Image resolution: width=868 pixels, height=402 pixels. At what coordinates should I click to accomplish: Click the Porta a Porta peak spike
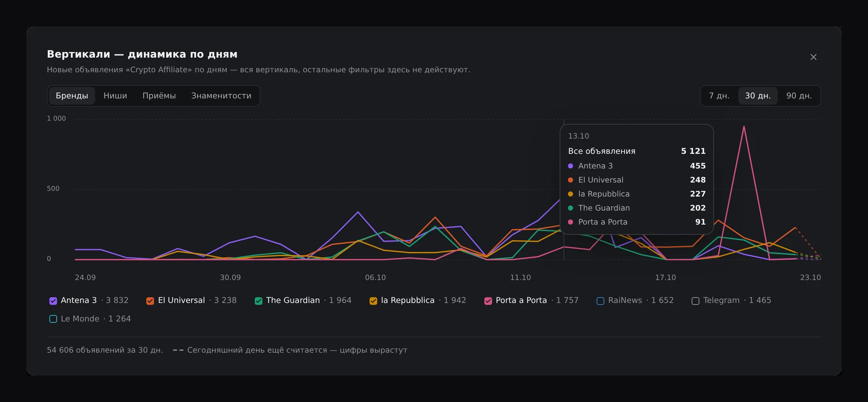744,126
